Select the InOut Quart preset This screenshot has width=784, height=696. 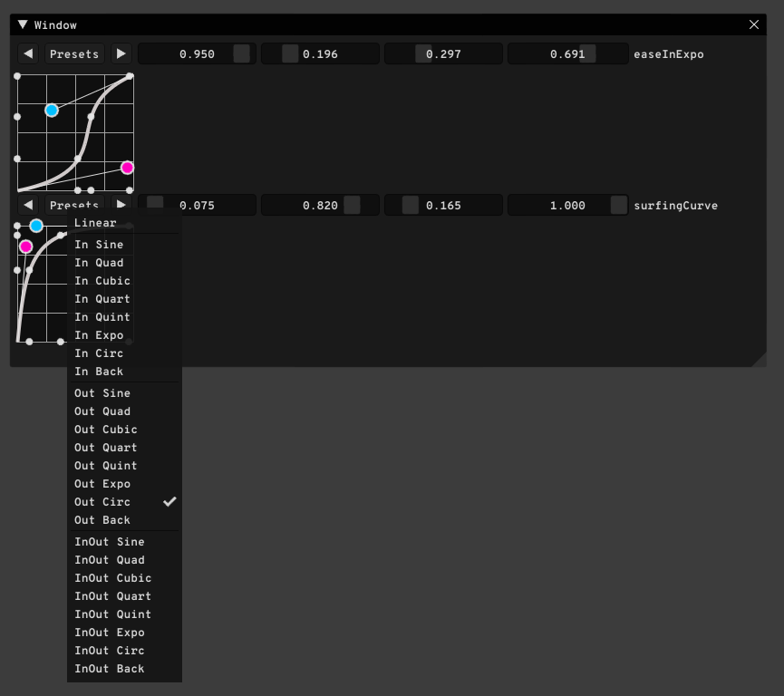point(124,596)
